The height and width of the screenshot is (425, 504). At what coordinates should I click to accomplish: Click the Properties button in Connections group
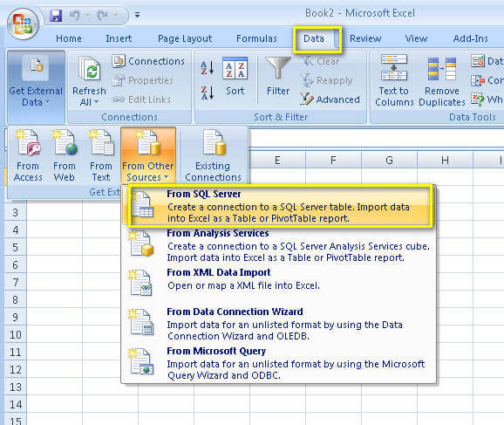[142, 80]
